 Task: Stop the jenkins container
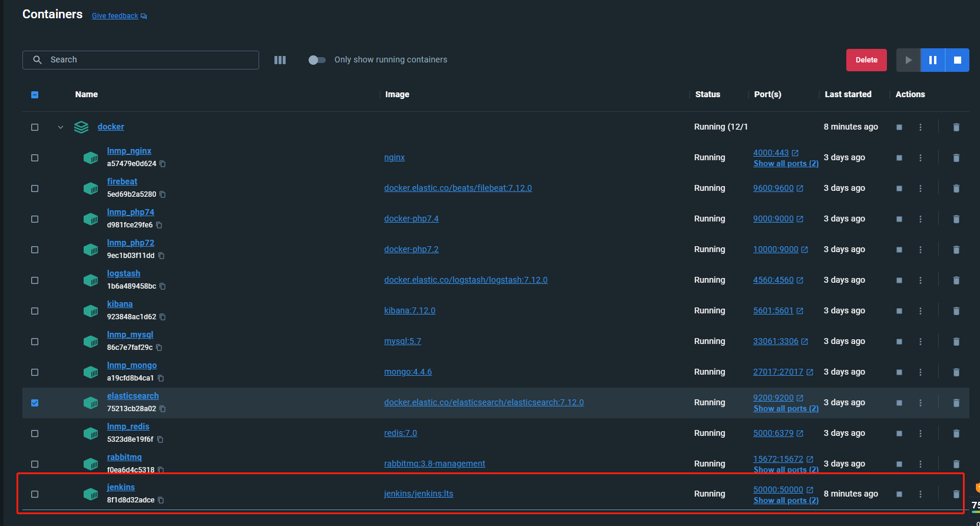899,494
